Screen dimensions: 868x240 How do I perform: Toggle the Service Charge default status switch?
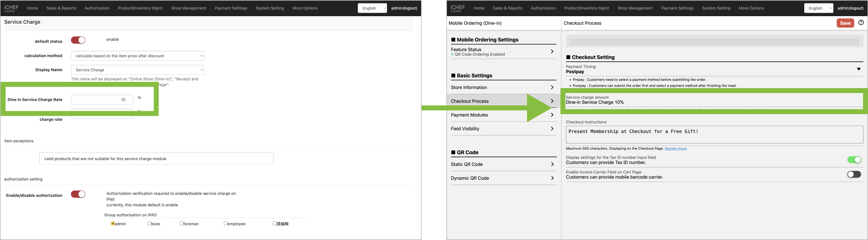78,40
